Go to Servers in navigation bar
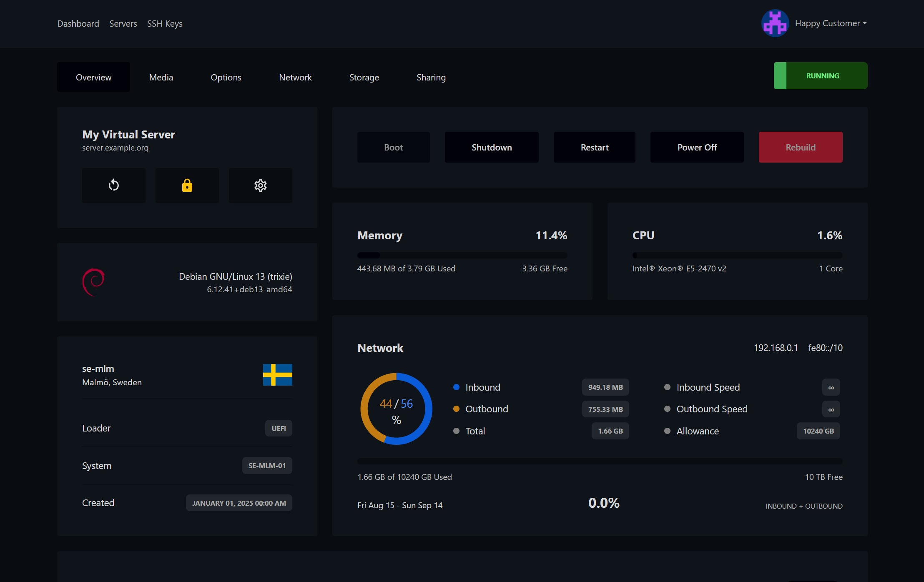The image size is (924, 582). pos(123,23)
